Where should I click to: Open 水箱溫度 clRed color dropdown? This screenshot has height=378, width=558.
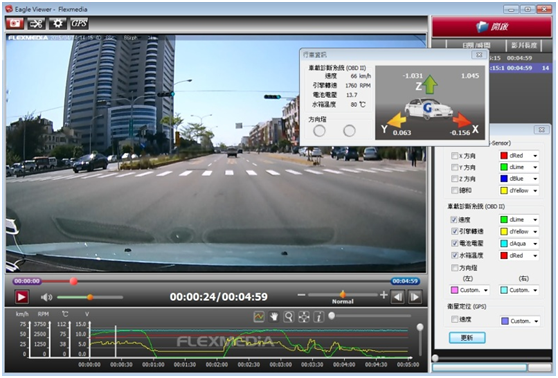point(519,255)
